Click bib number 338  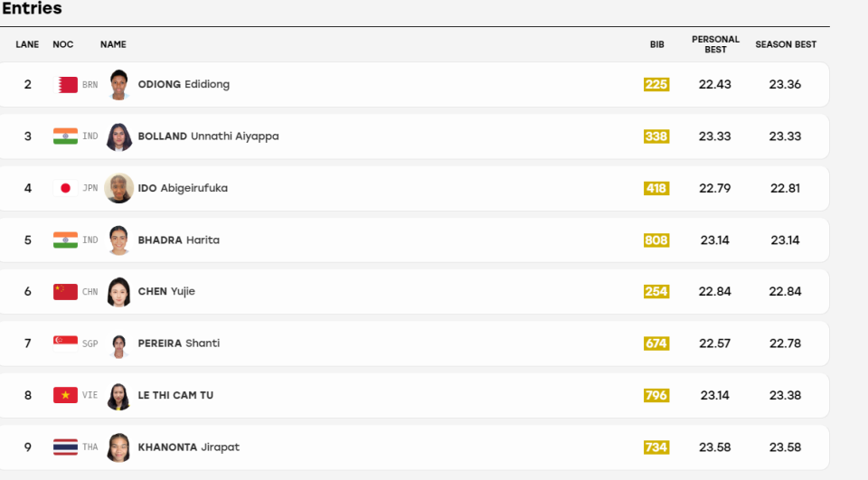[x=656, y=136]
